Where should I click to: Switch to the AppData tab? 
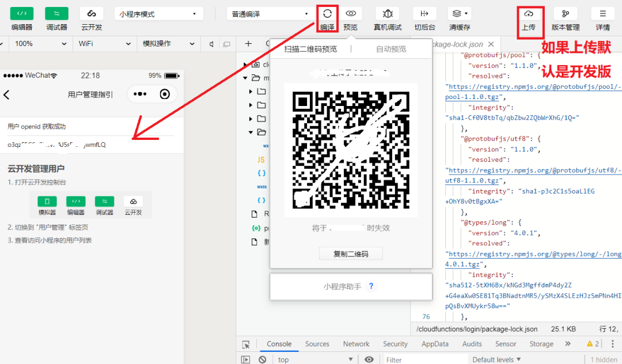tap(435, 344)
